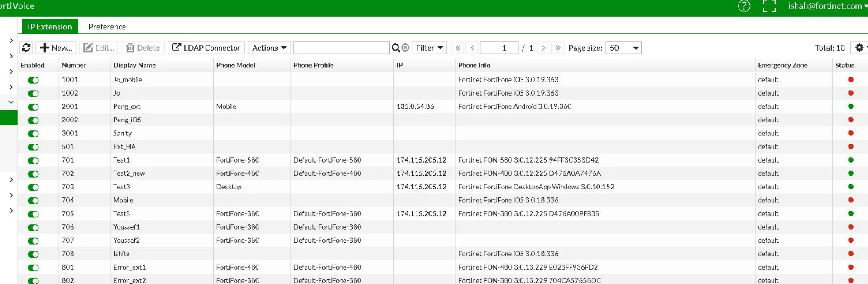Expand the last sidebar chevron

[x=11, y=211]
